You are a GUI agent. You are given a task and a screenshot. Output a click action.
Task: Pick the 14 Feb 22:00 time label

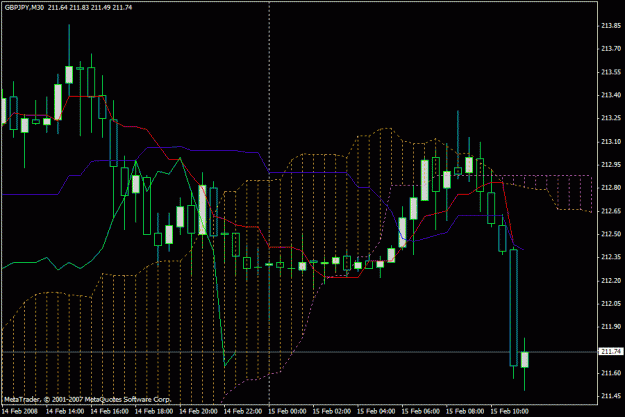pyautogui.click(x=243, y=411)
